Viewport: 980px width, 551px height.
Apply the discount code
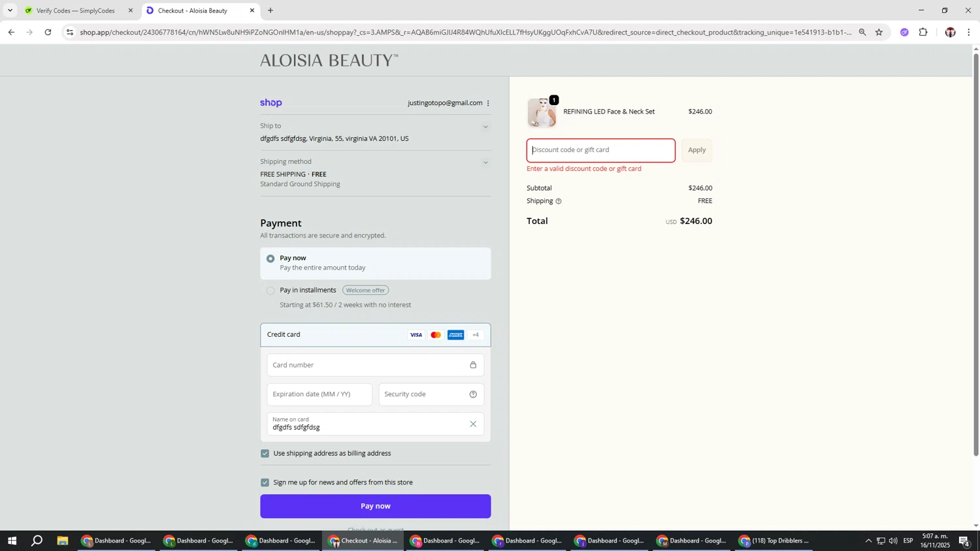[696, 150]
